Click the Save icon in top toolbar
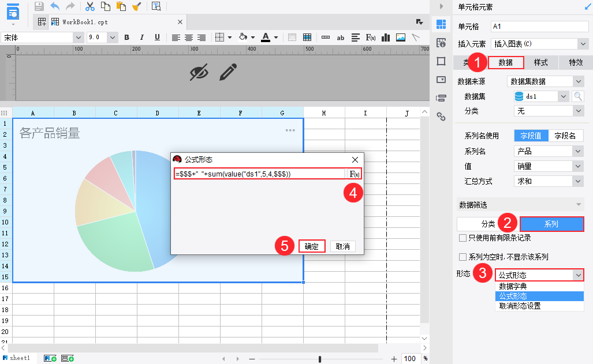 coord(39,6)
